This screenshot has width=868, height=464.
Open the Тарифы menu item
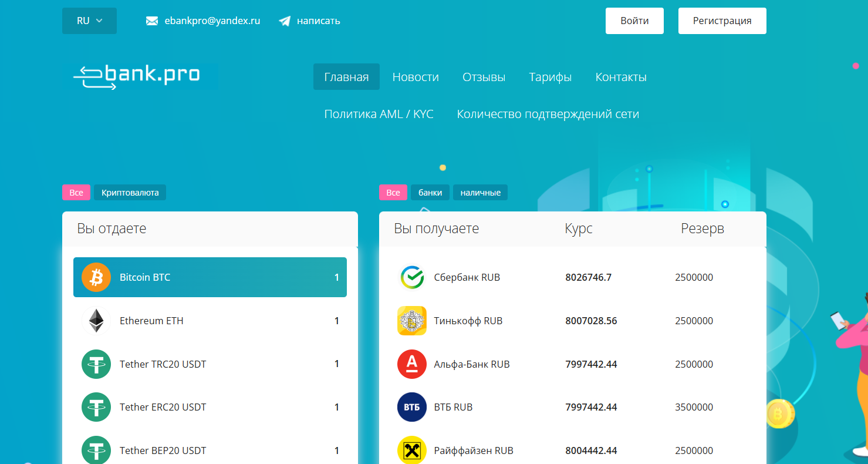(550, 77)
